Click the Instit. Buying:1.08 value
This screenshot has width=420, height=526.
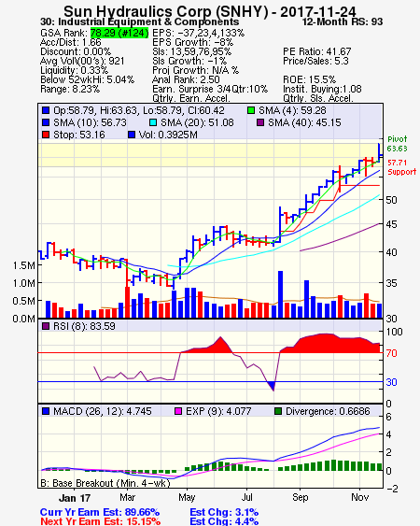pos(322,90)
